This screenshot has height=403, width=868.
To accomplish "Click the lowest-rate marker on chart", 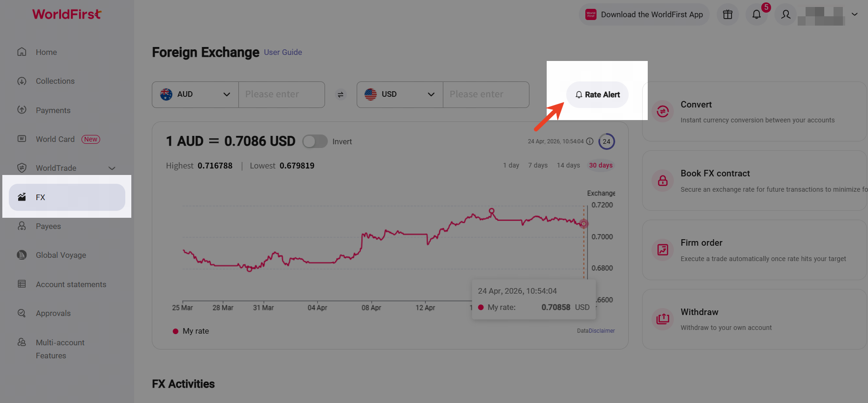I will coord(249,269).
